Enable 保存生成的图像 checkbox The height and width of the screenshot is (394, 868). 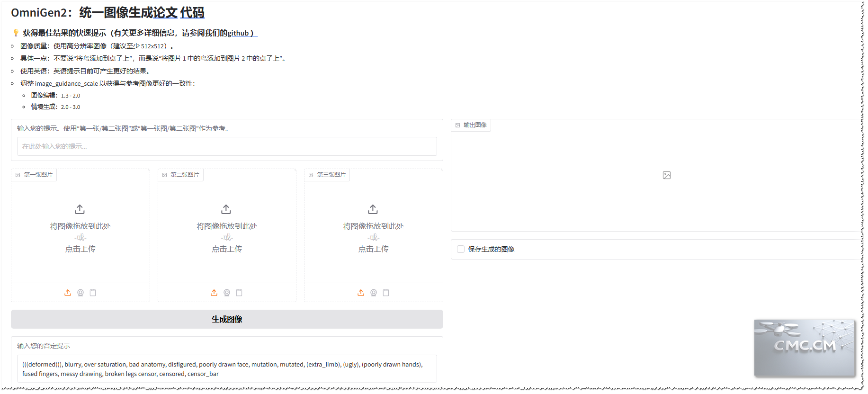click(x=461, y=249)
